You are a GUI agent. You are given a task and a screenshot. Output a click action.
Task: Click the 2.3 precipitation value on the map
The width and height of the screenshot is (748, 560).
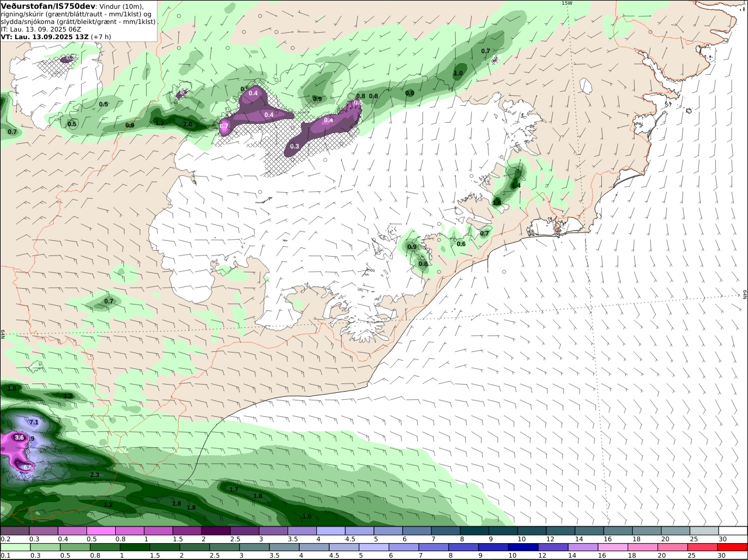click(x=95, y=475)
